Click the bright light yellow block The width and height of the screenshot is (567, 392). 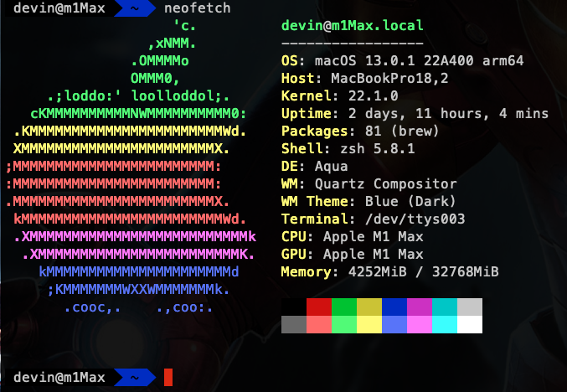(369, 324)
